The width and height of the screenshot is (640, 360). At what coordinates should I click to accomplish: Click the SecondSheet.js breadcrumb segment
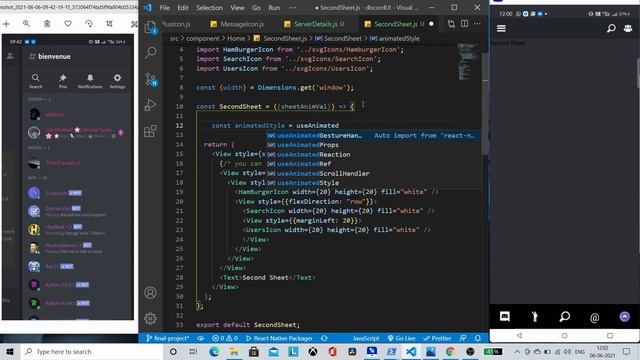click(x=285, y=38)
